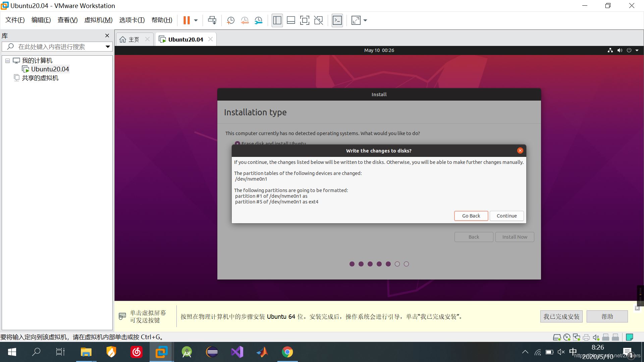This screenshot has width=644, height=362.
Task: Toggle the thumbnail bar view button
Action: [291, 20]
